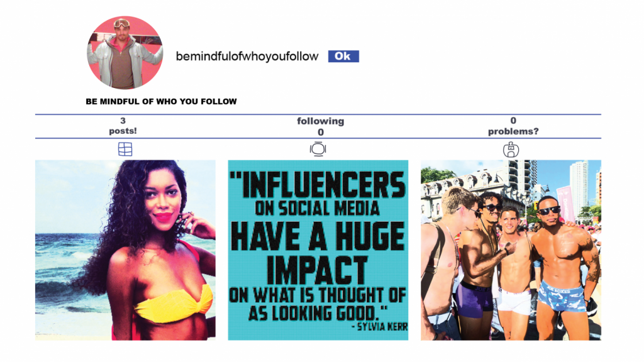
Task: Open the 3 posts! counter
Action: click(x=123, y=126)
